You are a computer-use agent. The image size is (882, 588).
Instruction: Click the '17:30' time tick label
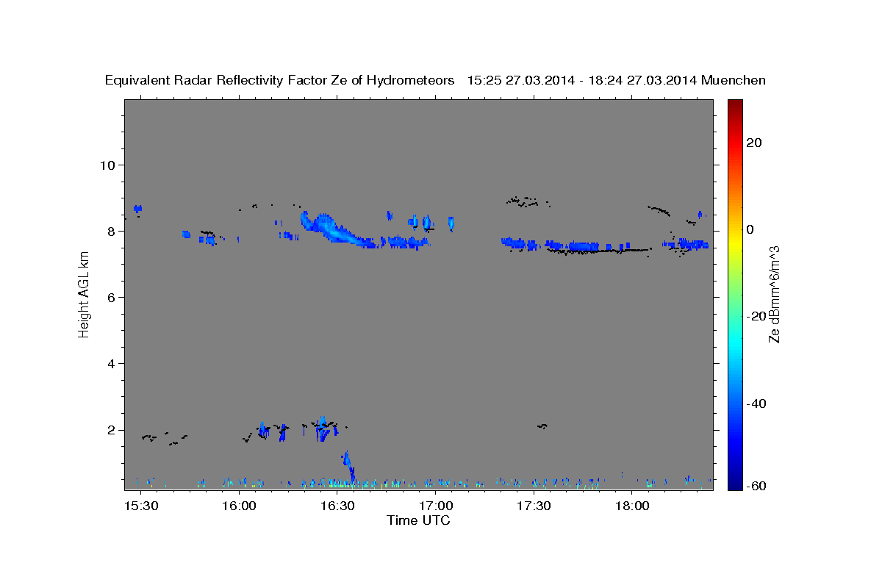[534, 506]
